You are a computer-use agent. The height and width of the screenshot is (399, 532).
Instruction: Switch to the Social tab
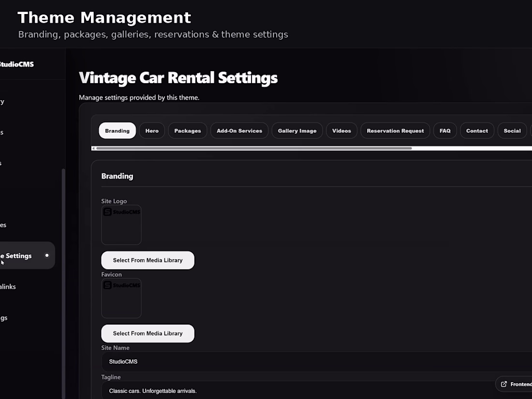click(x=512, y=131)
